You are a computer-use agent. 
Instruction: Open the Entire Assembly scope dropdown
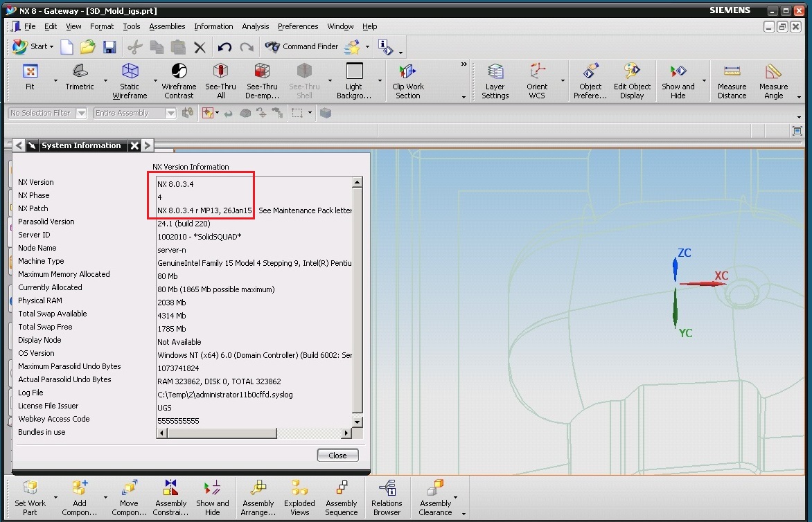pyautogui.click(x=171, y=114)
